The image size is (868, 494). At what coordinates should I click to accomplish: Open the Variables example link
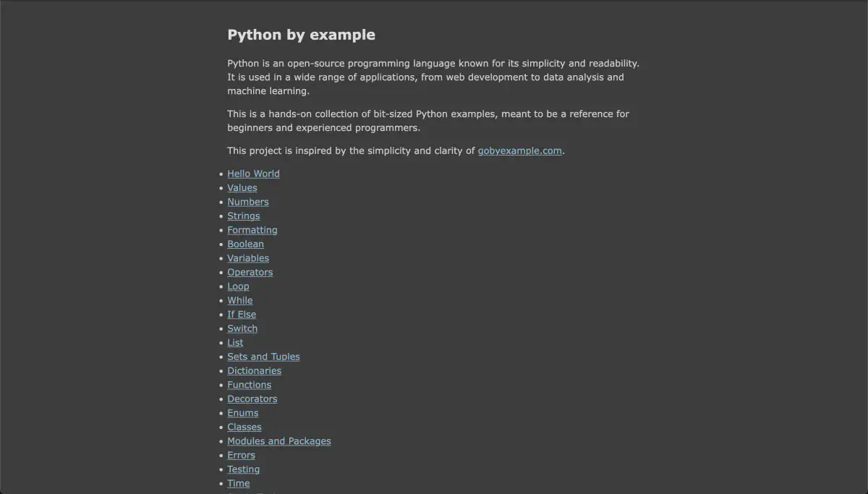click(247, 258)
